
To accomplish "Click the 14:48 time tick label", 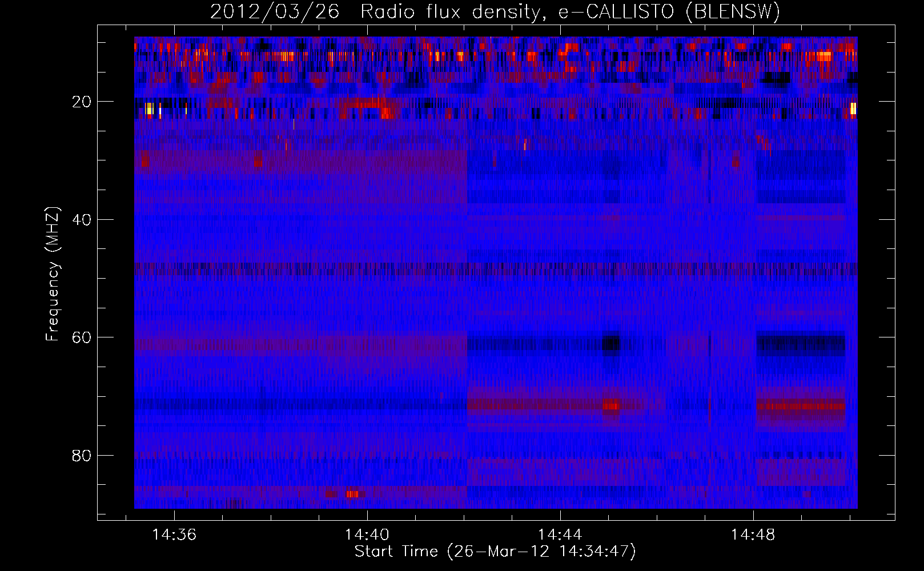I will coord(753,534).
